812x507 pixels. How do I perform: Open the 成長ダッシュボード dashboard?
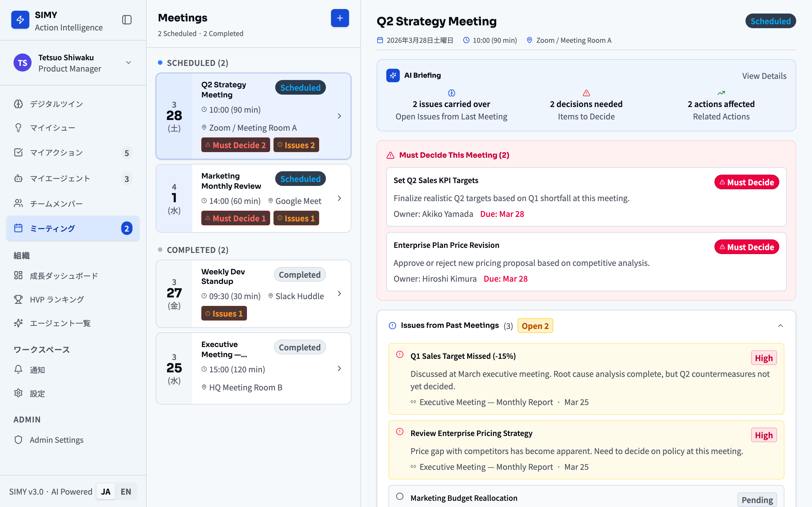64,276
